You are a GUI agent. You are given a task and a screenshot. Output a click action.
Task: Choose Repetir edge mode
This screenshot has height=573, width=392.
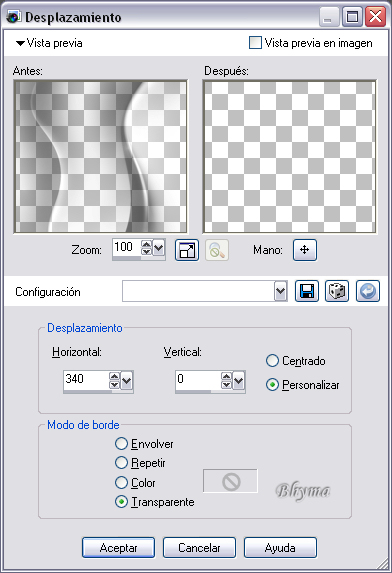pos(121,463)
